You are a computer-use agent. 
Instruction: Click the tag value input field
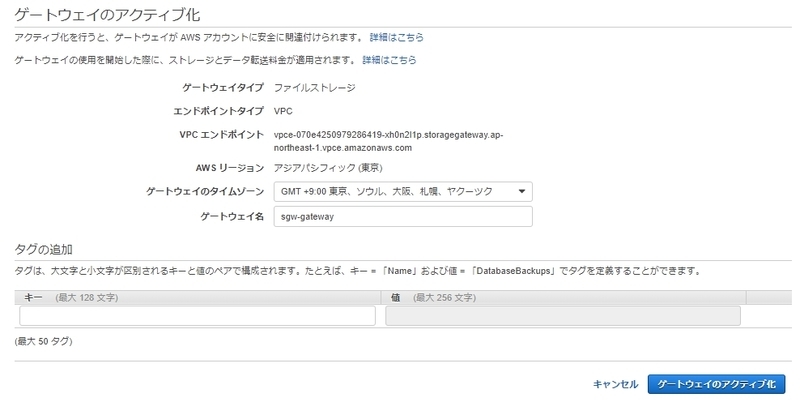(563, 316)
